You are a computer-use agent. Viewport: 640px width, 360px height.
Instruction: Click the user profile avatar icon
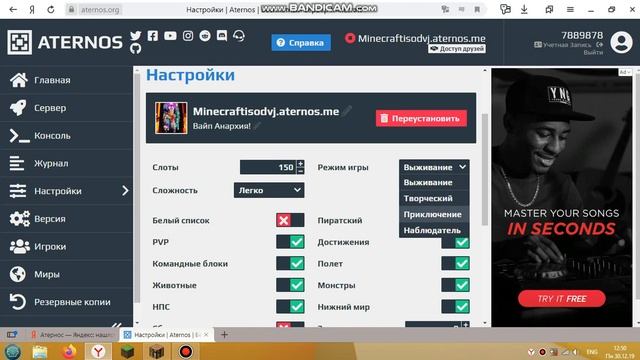click(x=621, y=42)
